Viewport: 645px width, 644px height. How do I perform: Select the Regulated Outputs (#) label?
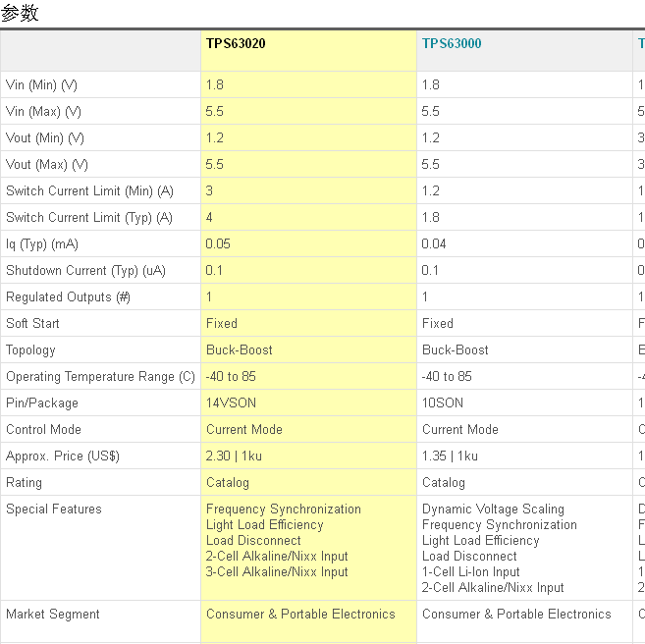point(68,296)
